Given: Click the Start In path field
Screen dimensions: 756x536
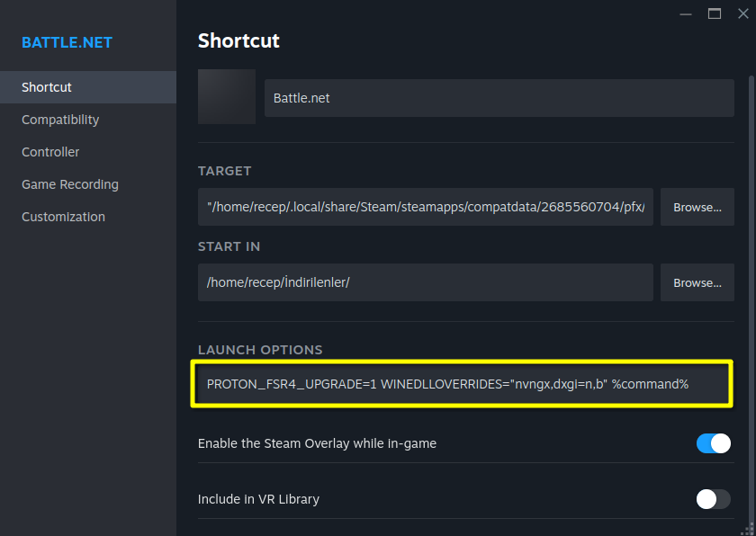Looking at the screenshot, I should tap(425, 282).
